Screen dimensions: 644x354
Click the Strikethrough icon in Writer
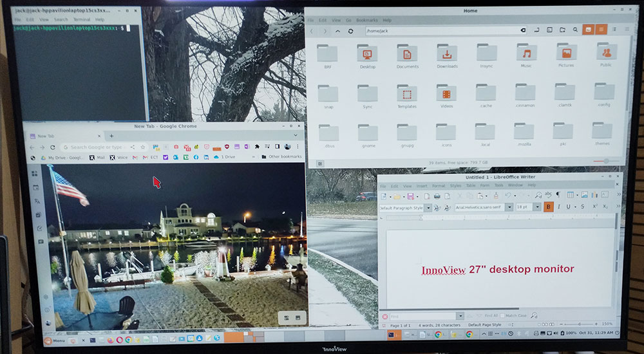tap(582, 207)
